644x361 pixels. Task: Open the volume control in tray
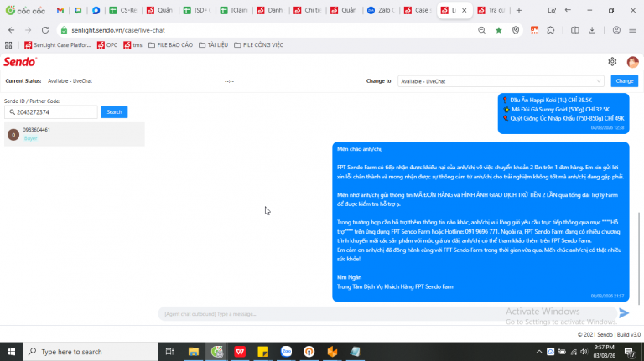(584, 352)
